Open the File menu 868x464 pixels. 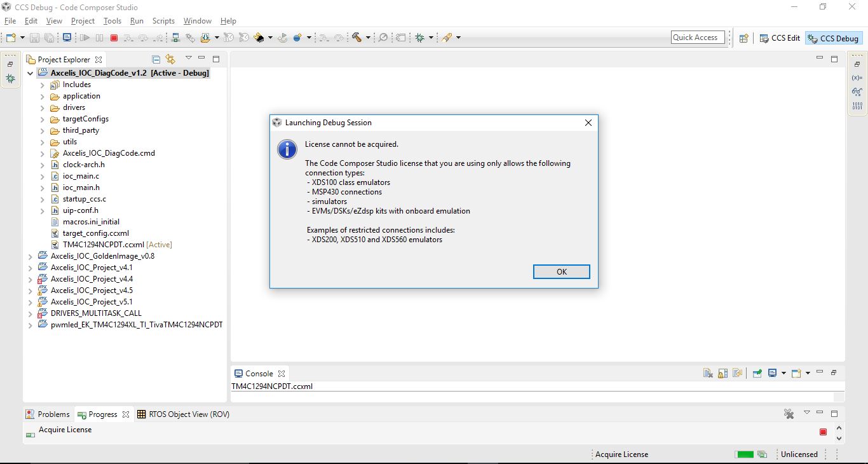coord(10,20)
